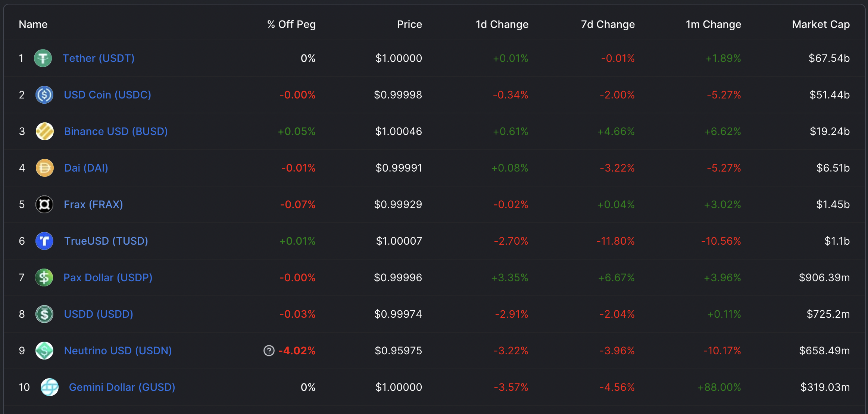Click the Pax Dollar logo icon
This screenshot has width=868, height=414.
click(44, 277)
